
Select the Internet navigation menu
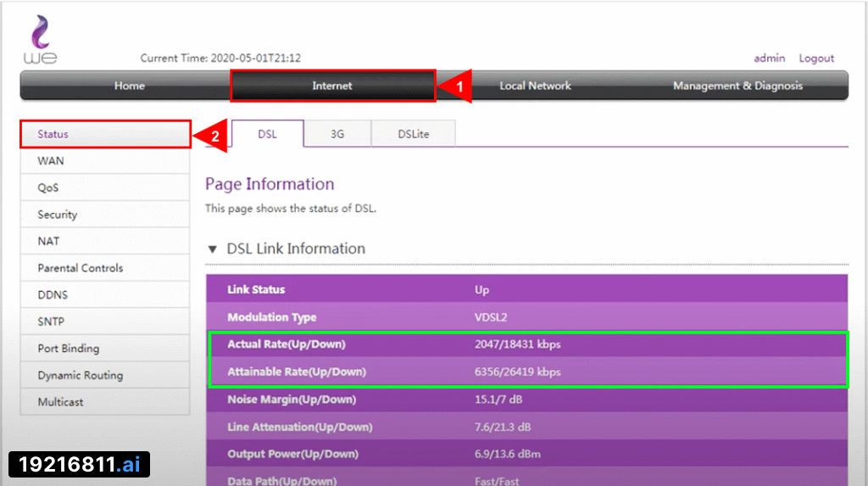(332, 86)
